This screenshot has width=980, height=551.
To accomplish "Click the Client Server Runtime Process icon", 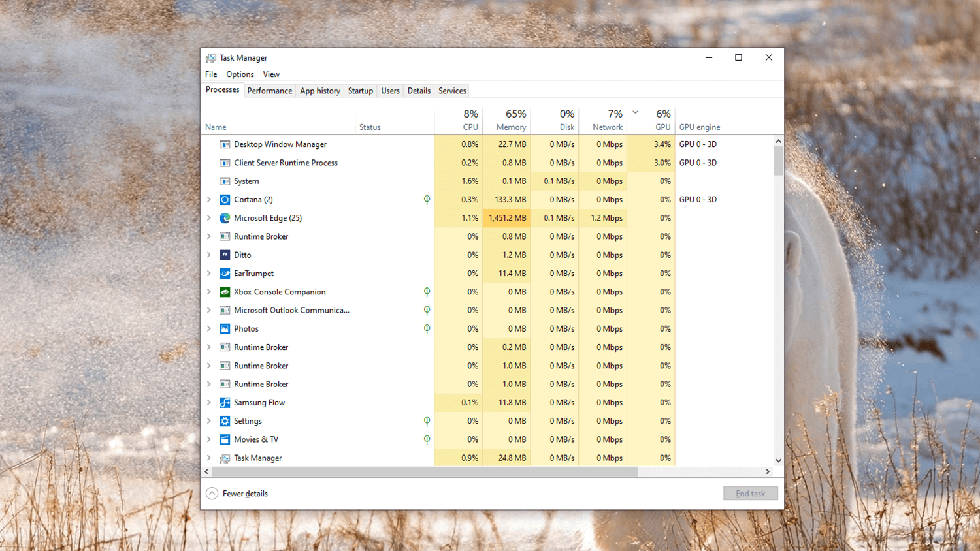I will point(225,163).
